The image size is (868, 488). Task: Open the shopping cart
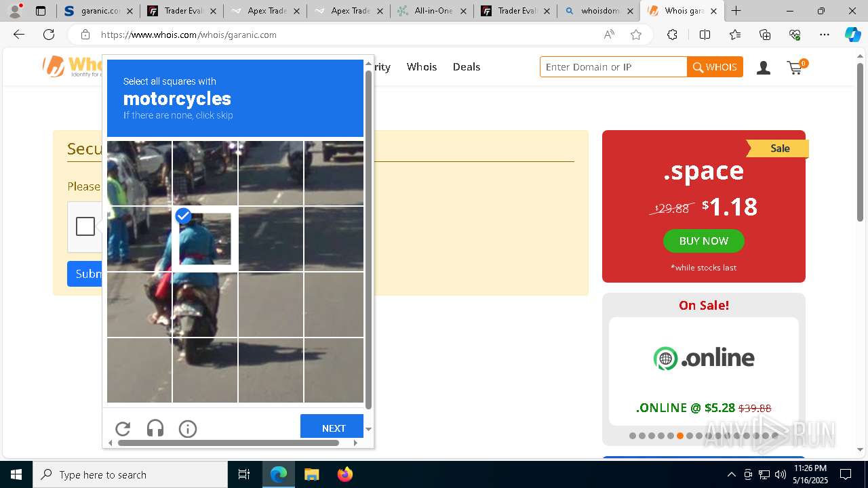coord(796,67)
